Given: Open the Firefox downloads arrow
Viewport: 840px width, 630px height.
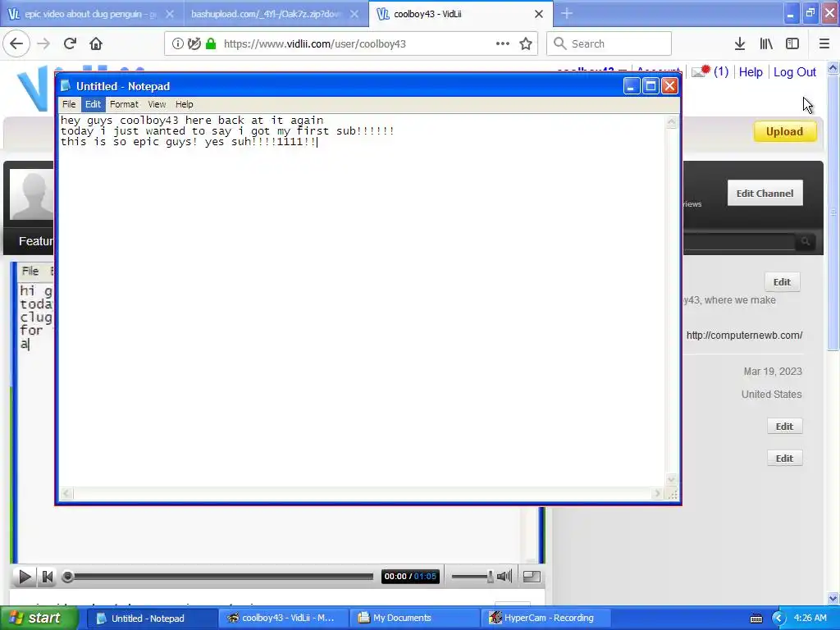Looking at the screenshot, I should coord(740,44).
